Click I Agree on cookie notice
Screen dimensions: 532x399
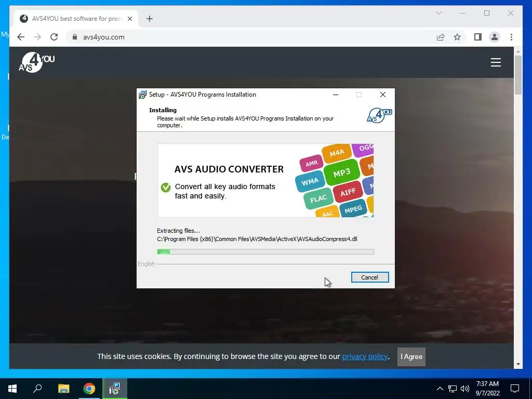(411, 356)
